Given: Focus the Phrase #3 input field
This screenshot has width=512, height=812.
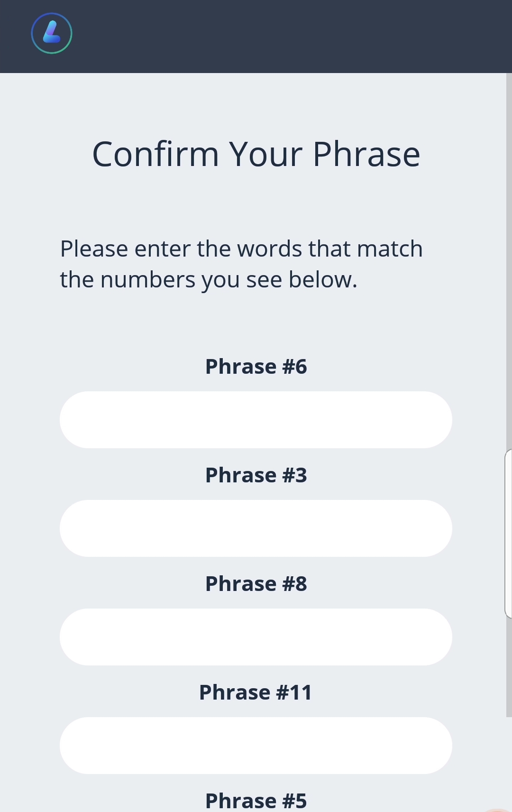Looking at the screenshot, I should pyautogui.click(x=256, y=528).
